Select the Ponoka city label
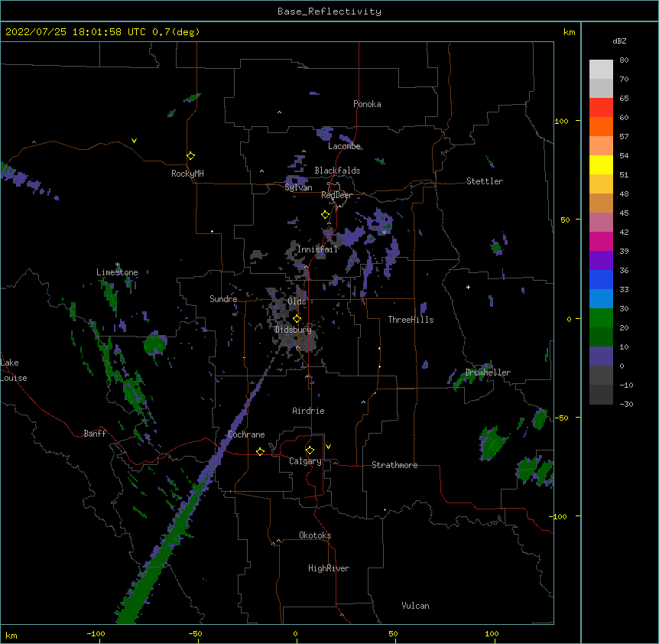 coord(367,104)
